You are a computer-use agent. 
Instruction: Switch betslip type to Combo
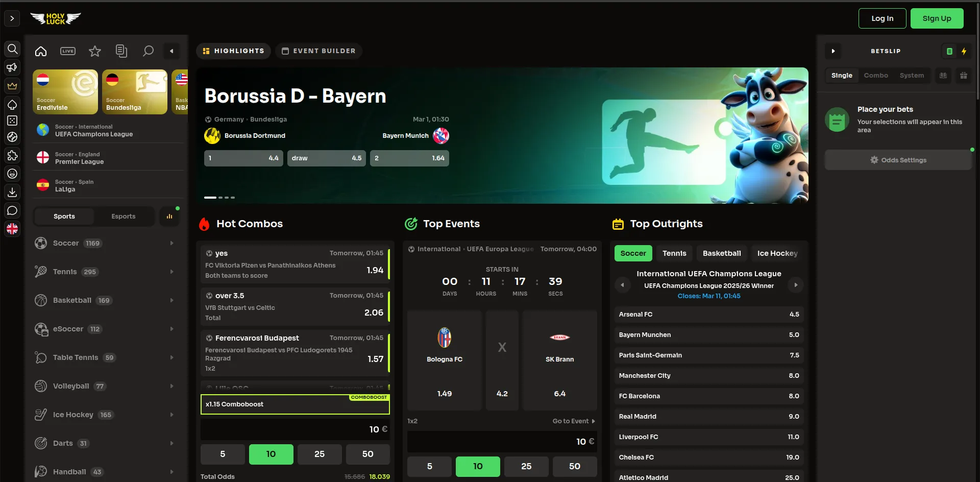pos(875,76)
